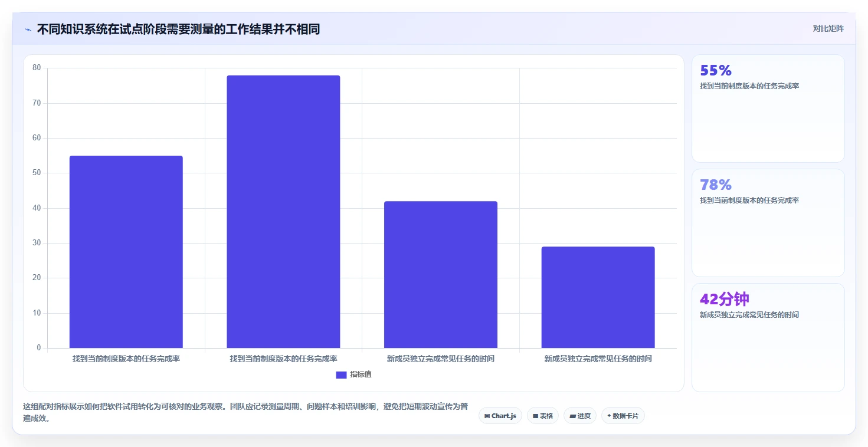The height and width of the screenshot is (447, 868).
Task: Click the footer paragraph starting 这组配对指标展示
Action: click(245, 413)
